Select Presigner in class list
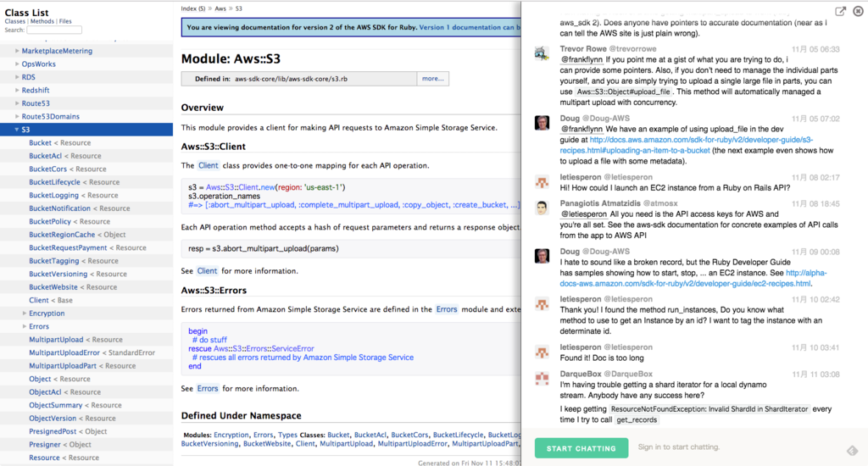 click(x=45, y=445)
